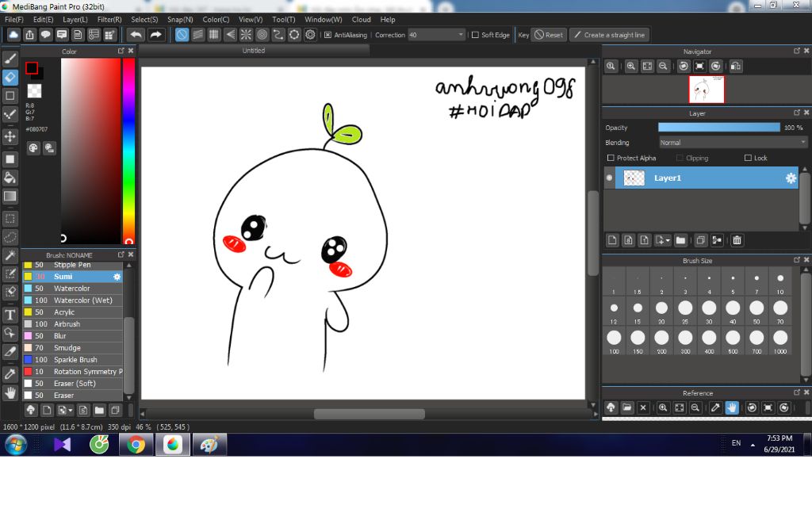Open snap settings gear icon
812x524 pixels.
pos(310,35)
